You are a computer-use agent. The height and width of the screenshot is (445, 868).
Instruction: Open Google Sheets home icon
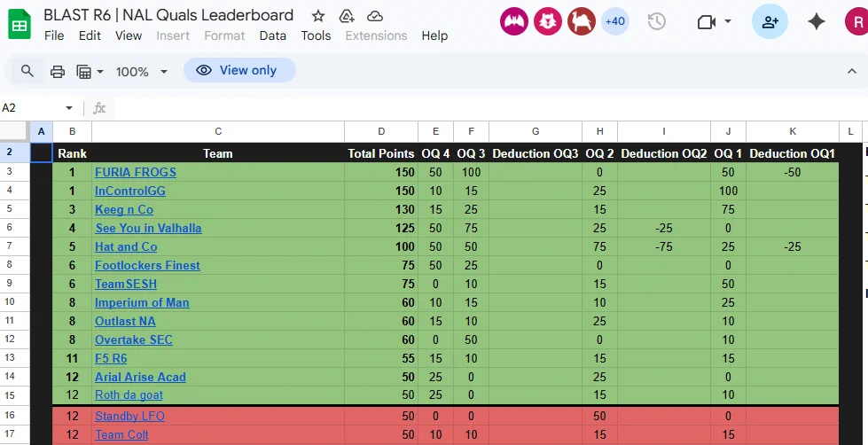20,26
